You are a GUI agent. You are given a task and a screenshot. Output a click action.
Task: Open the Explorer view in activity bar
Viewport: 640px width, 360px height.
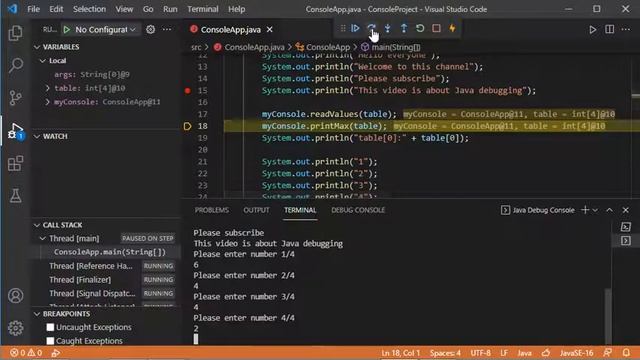click(16, 33)
